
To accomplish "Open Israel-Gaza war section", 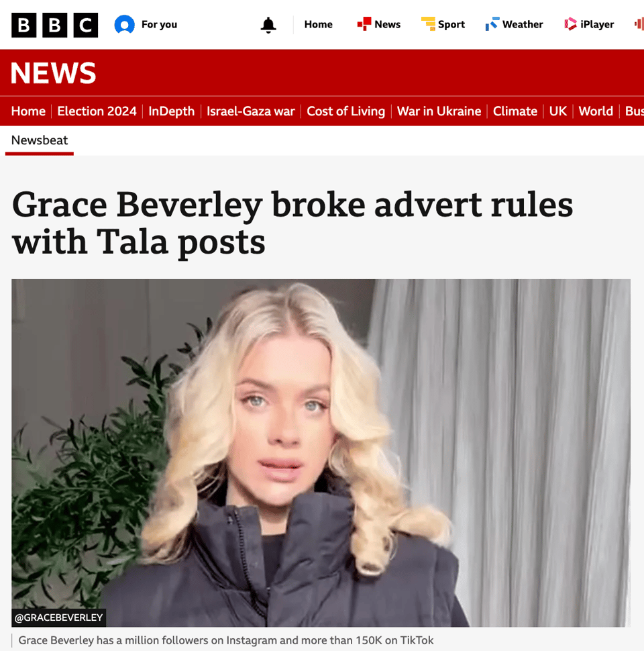I will pyautogui.click(x=251, y=111).
